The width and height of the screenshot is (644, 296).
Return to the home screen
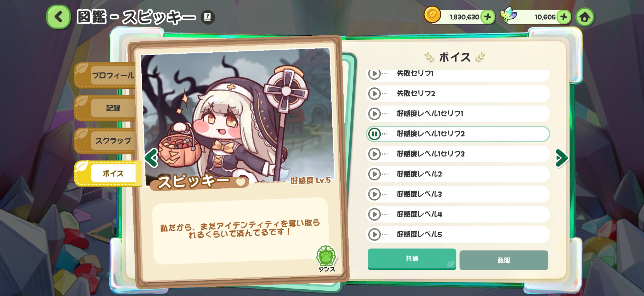point(584,17)
